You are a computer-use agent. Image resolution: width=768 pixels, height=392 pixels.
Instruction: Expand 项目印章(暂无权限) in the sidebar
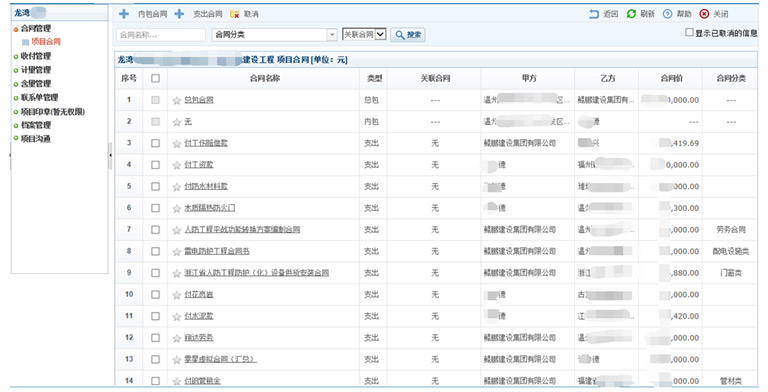(16, 112)
